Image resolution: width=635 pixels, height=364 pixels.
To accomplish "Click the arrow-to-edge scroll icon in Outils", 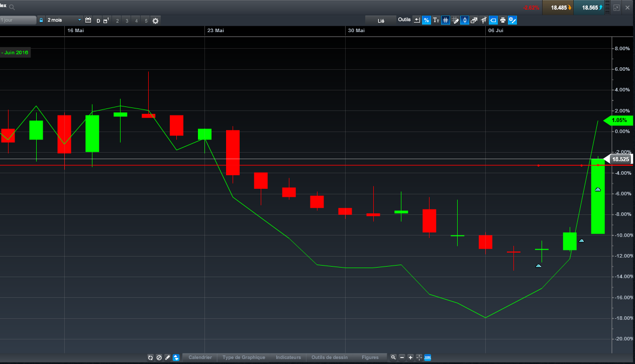I will (417, 20).
